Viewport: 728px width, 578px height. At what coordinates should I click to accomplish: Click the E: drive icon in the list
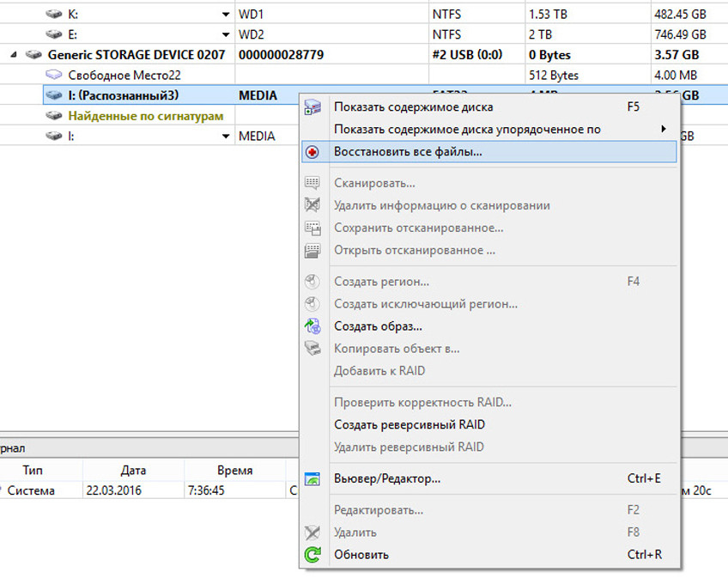point(54,35)
